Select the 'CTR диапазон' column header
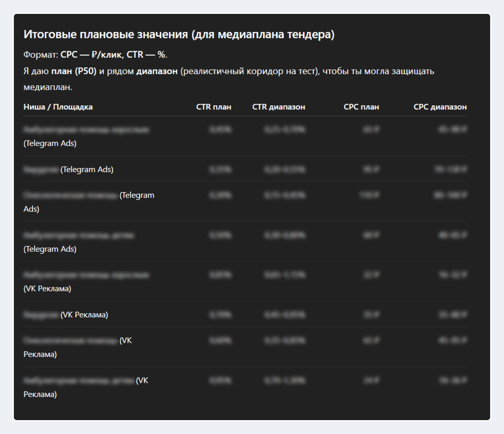504x434 pixels. [278, 107]
